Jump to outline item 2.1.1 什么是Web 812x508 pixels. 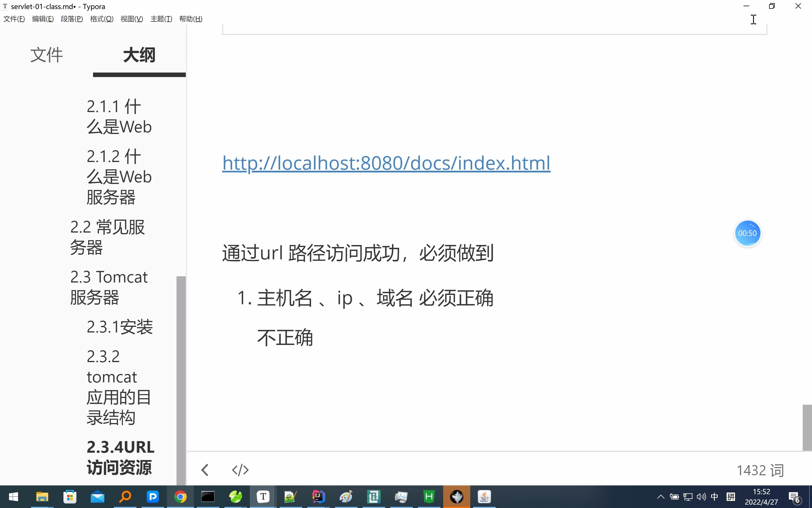(119, 117)
